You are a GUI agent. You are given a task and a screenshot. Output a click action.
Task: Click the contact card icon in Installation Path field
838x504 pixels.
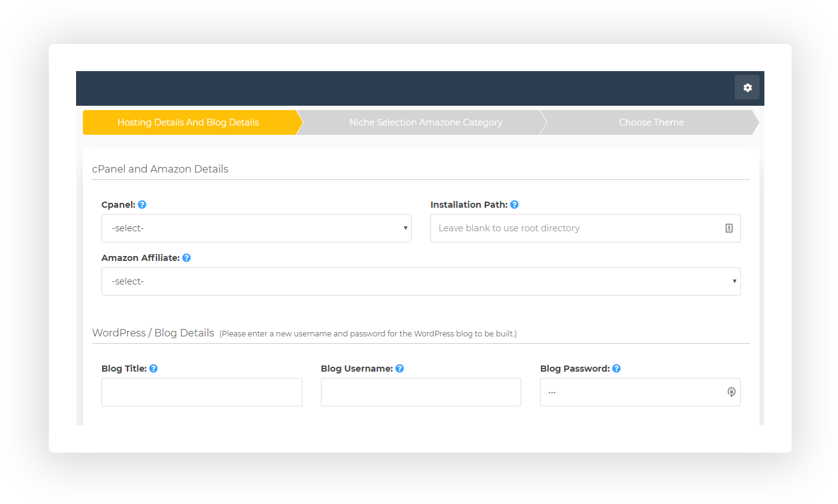pos(729,228)
